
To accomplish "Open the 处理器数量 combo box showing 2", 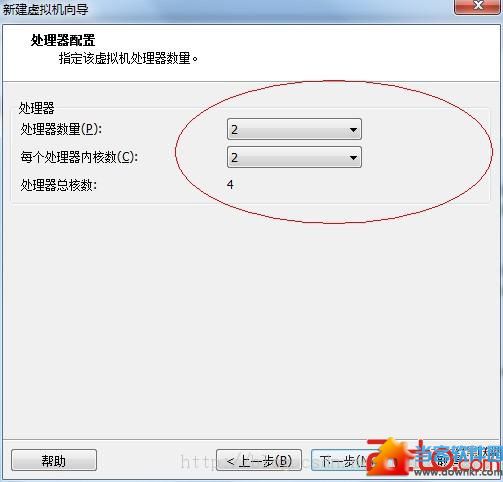I will [x=294, y=129].
